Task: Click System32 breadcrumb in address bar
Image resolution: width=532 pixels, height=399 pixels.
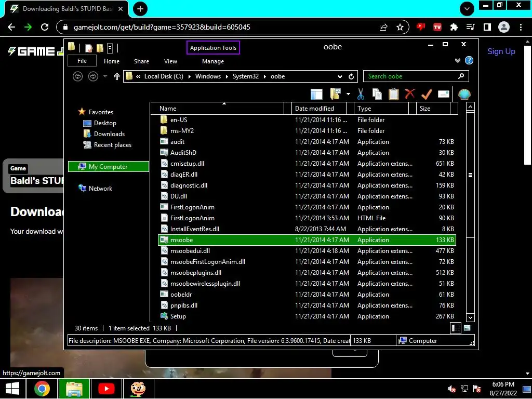Action: [x=246, y=76]
